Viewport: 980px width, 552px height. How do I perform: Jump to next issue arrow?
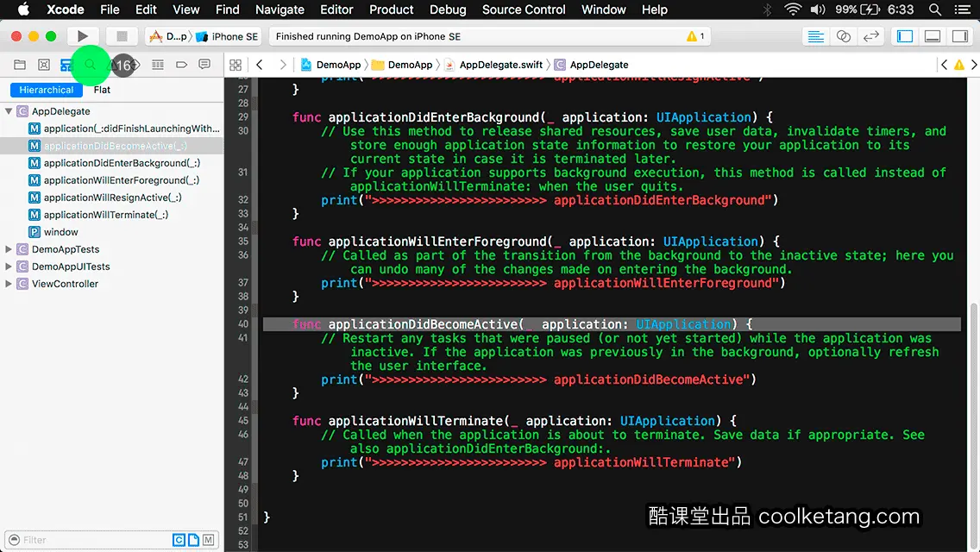tap(974, 65)
